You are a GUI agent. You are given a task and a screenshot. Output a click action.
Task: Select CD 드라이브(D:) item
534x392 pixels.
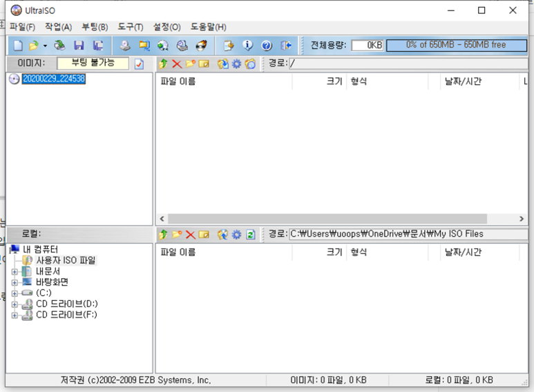click(x=67, y=304)
